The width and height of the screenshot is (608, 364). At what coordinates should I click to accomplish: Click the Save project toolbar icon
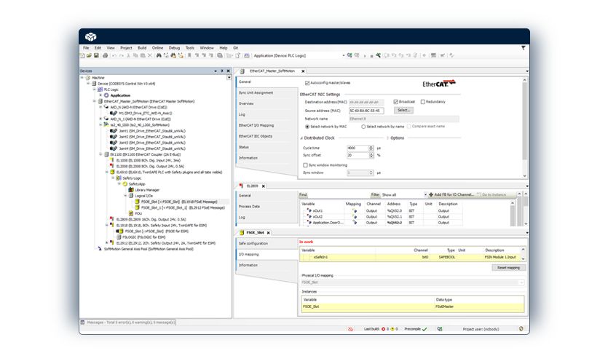click(95, 55)
